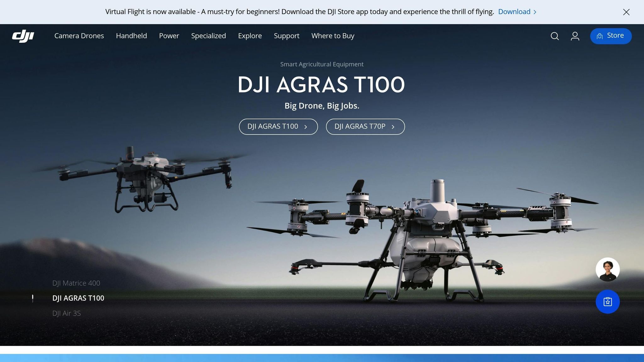
Task: Open the search magnifier icon
Action: point(555,36)
